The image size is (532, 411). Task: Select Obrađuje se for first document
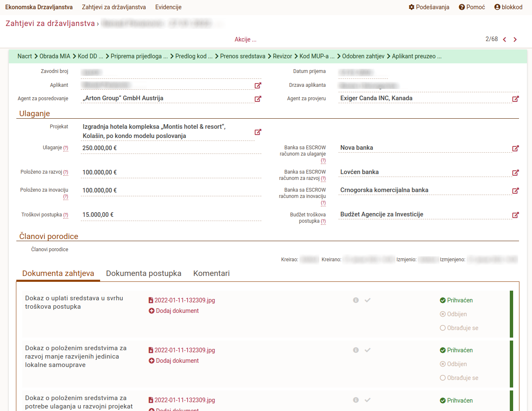coord(459,328)
